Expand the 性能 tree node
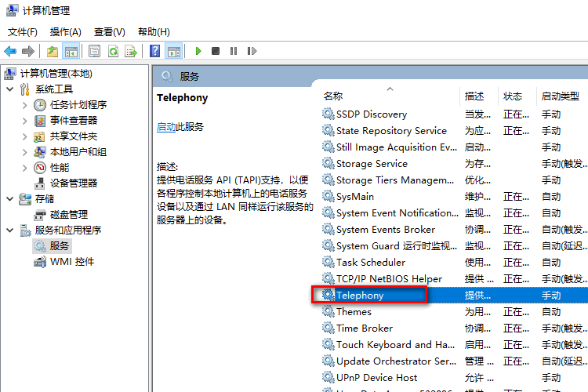Viewport: 588px width, 392px height. [x=25, y=168]
